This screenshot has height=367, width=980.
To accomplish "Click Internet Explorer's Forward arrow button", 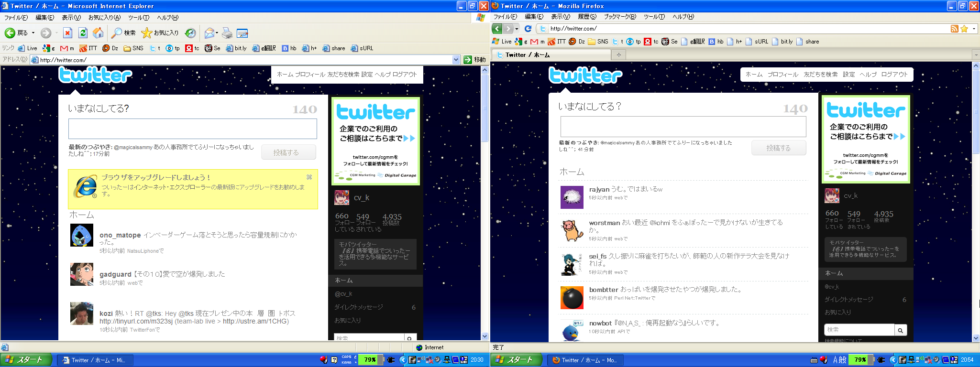I will click(x=46, y=33).
